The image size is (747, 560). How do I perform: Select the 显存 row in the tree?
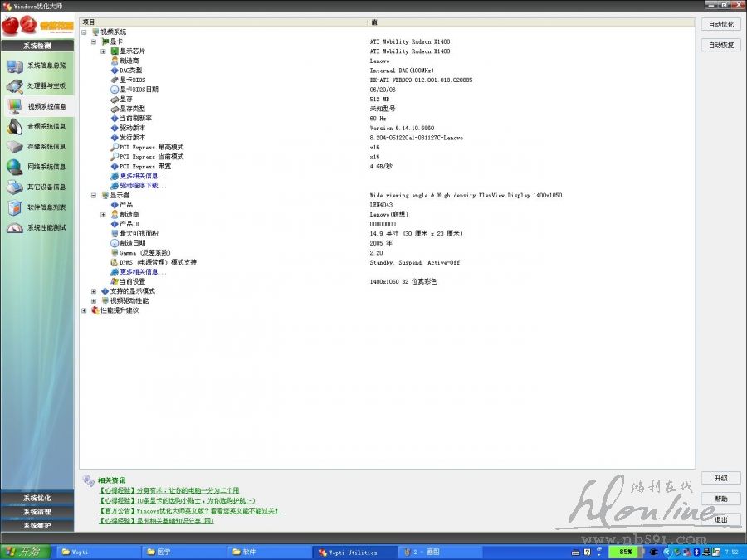[x=125, y=99]
